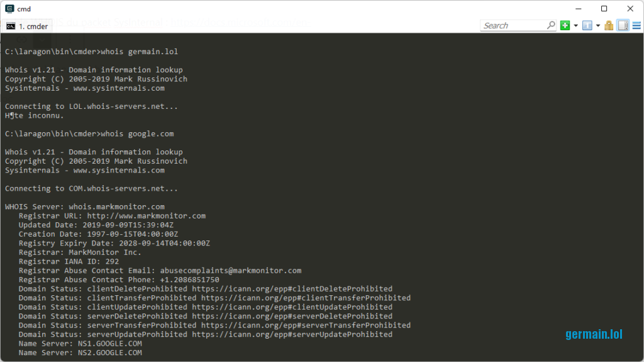Image resolution: width=644 pixels, height=362 pixels.
Task: Click the icann.org serverUpdateProhibited URL
Action: (x=292, y=334)
